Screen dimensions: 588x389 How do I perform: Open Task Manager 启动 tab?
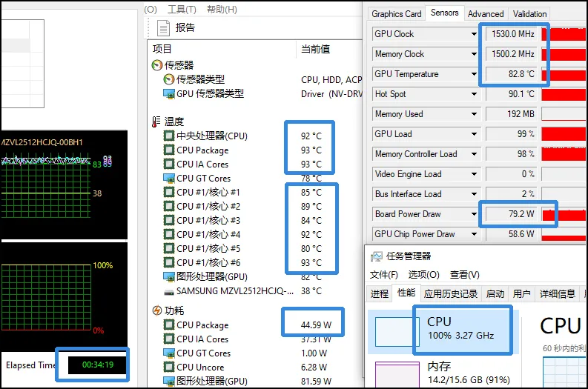[x=495, y=294]
